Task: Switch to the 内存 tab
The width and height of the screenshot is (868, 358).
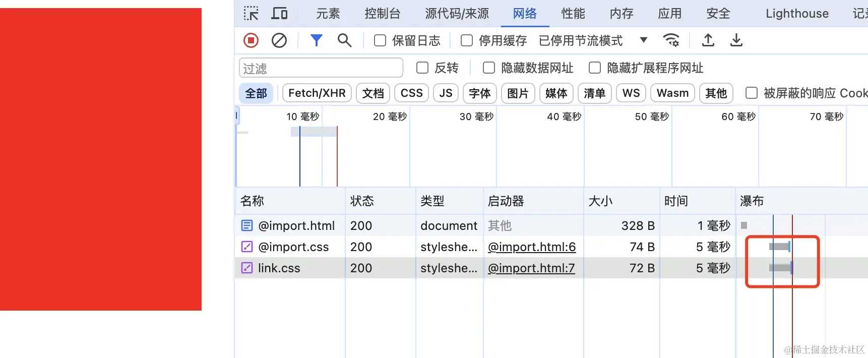Action: pos(622,14)
